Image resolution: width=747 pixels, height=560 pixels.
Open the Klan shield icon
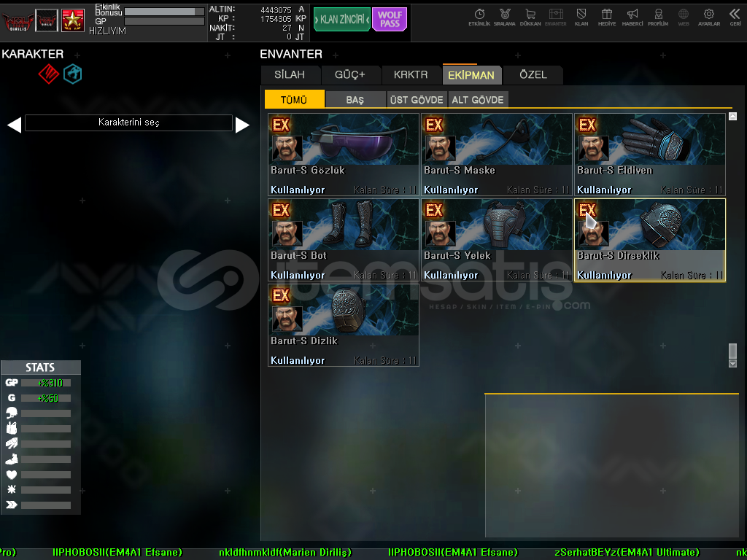coord(581,17)
